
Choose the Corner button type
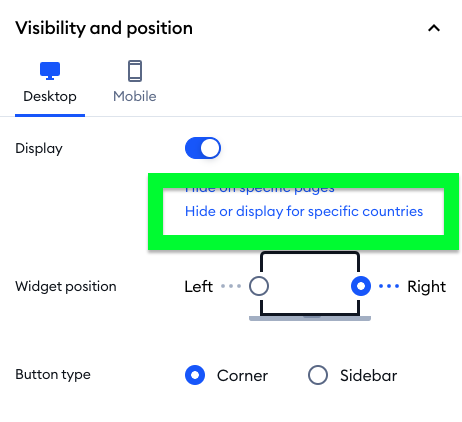coord(195,375)
